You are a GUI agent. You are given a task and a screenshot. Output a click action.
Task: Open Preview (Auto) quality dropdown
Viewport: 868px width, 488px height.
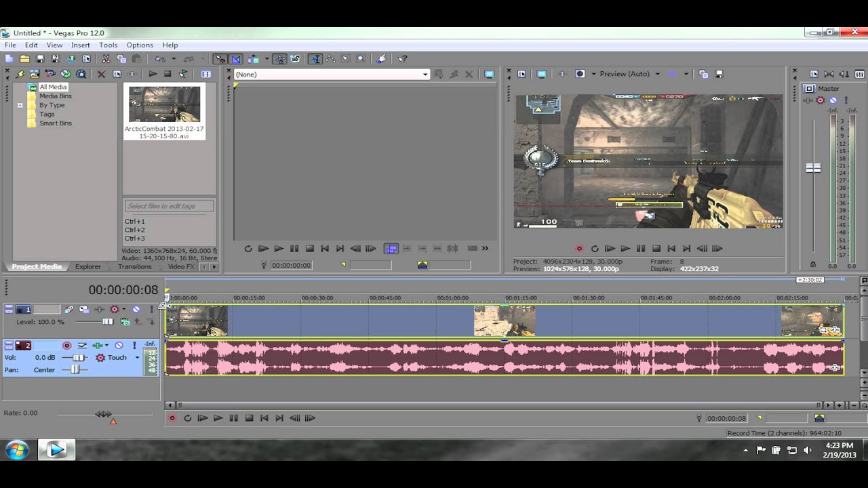(x=657, y=74)
